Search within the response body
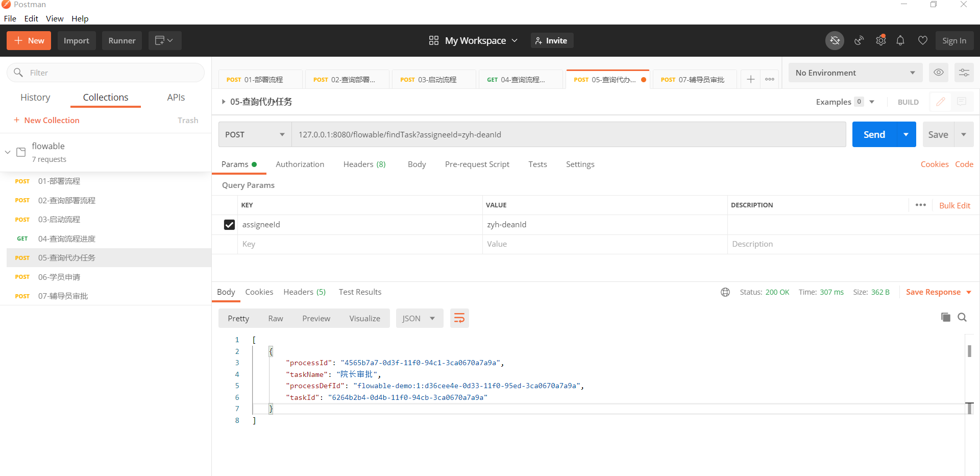 [962, 317]
